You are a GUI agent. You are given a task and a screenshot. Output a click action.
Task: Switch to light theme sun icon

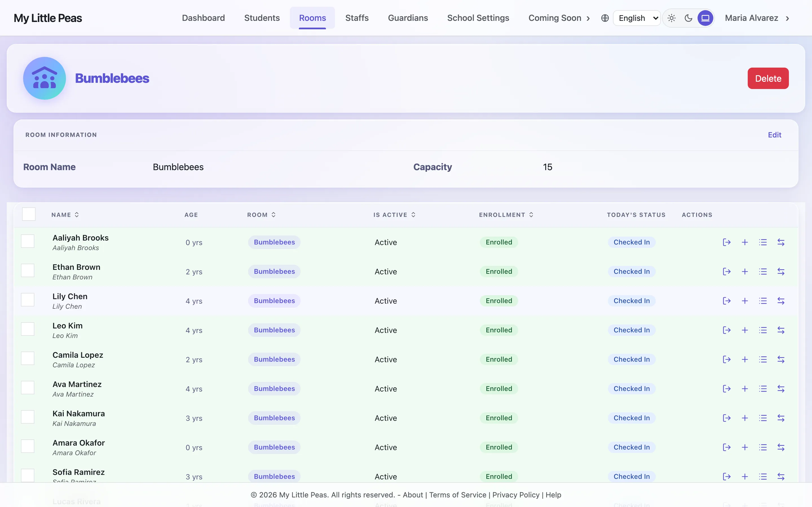671,18
